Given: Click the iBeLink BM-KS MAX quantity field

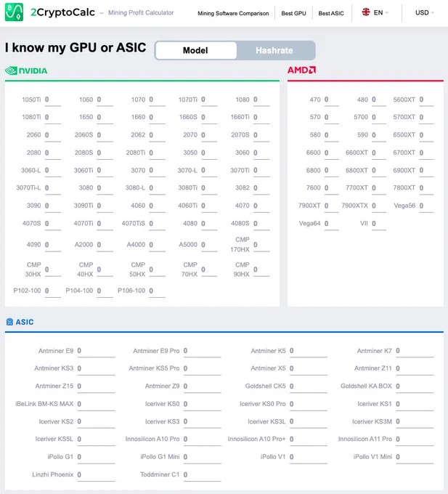Looking at the screenshot, I should (x=96, y=404).
